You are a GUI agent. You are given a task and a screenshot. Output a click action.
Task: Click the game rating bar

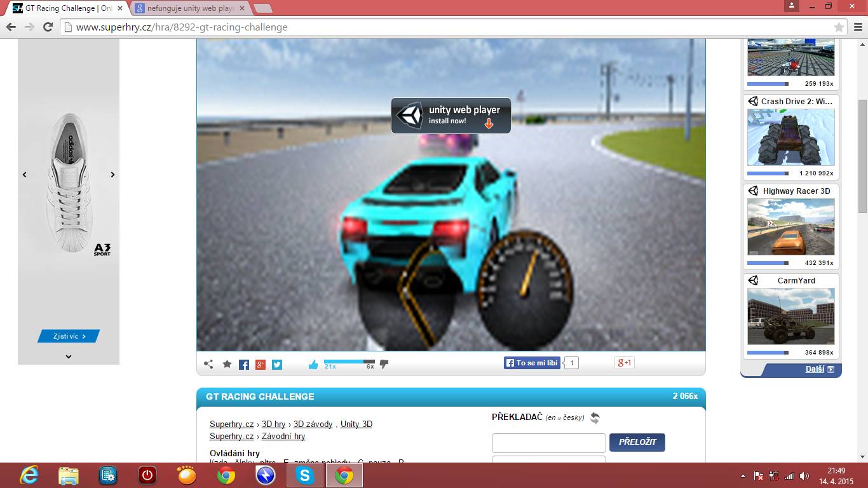[349, 362]
